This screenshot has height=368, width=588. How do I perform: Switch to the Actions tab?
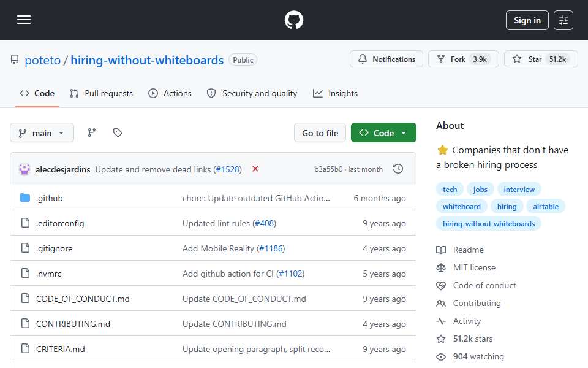tap(170, 93)
